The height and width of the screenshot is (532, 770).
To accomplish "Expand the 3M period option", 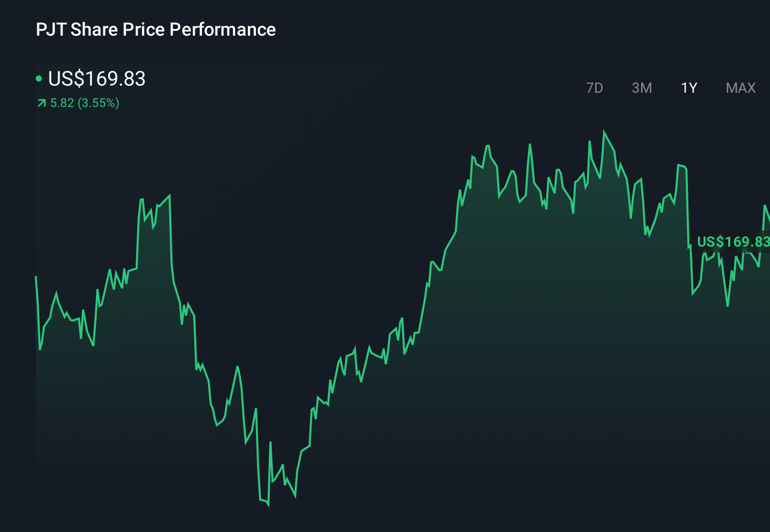I will pyautogui.click(x=642, y=88).
